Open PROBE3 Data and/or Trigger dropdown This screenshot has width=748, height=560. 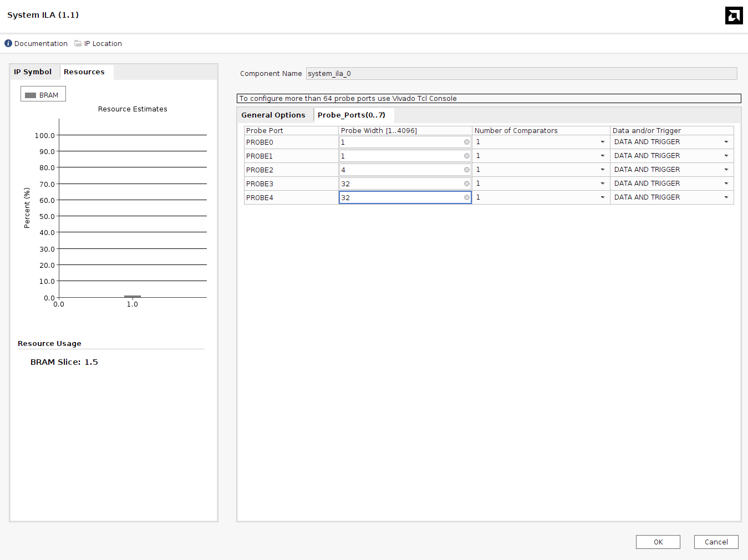[x=672, y=184]
